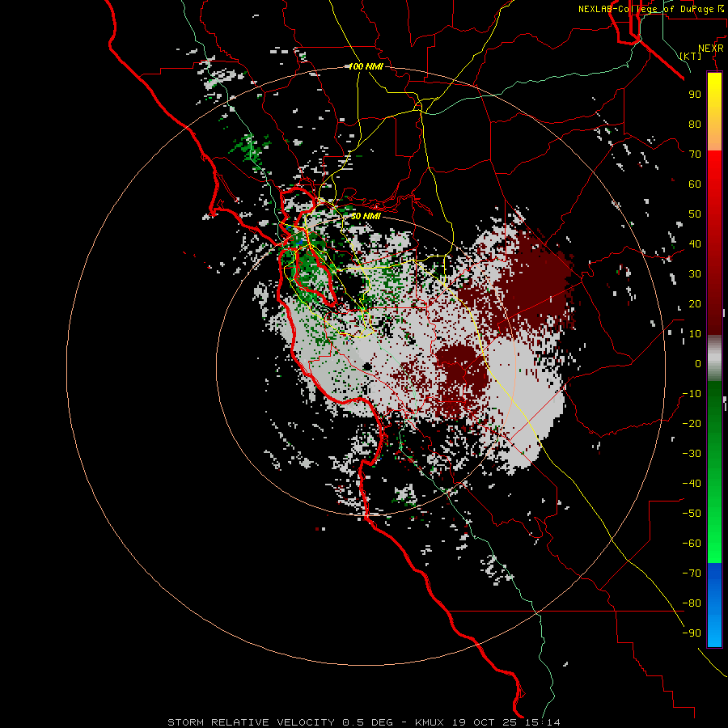Viewport: 728px width, 728px height.
Task: Select the "-80" value on the velocity scale
Action: pyautogui.click(x=692, y=603)
